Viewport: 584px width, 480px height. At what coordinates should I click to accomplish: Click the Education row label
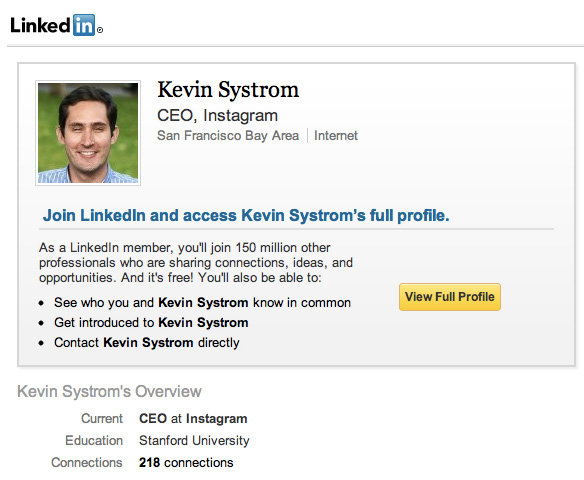point(94,441)
